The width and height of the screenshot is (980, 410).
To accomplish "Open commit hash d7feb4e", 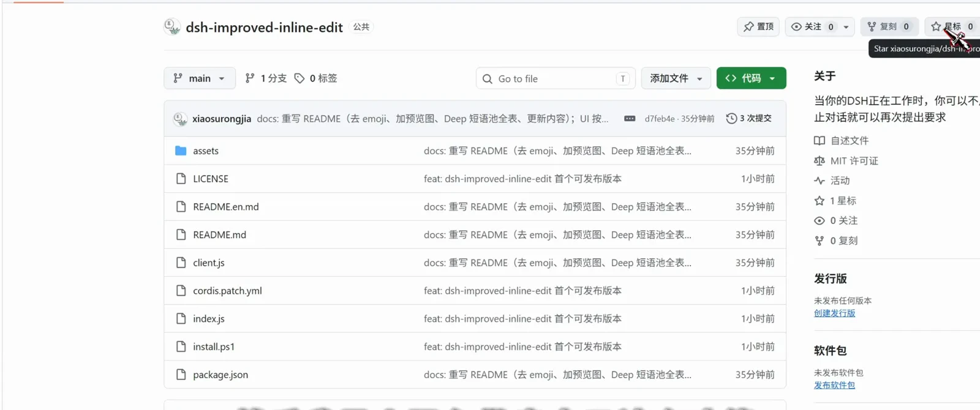I will [x=660, y=119].
